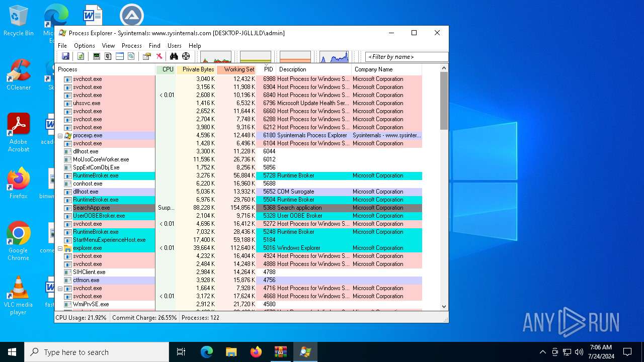Collapse the explorer.exe tree node

pos(60,248)
